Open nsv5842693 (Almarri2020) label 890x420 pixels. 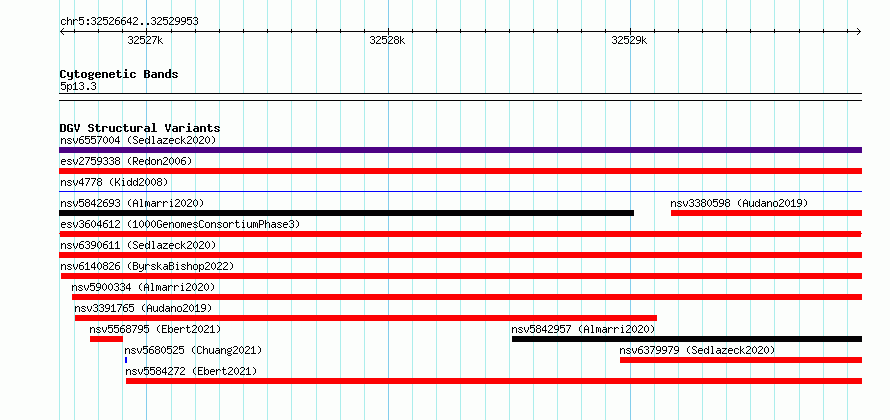(x=132, y=203)
